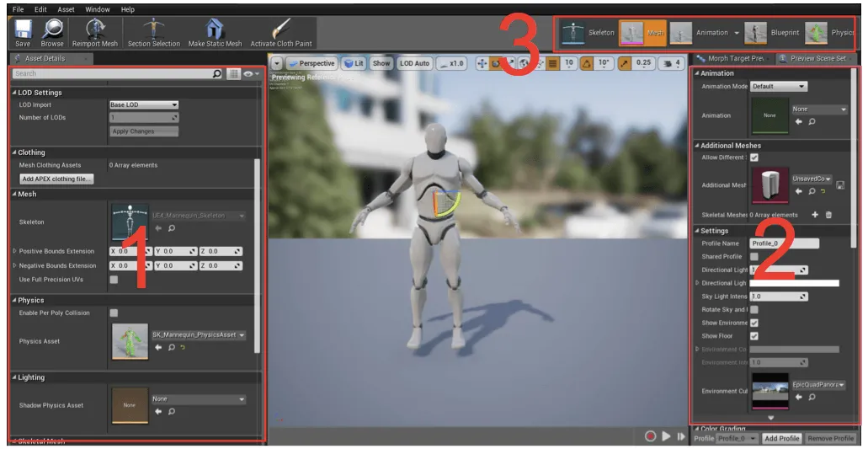Click the Save icon in toolbar
868x449 pixels.
pyautogui.click(x=23, y=29)
